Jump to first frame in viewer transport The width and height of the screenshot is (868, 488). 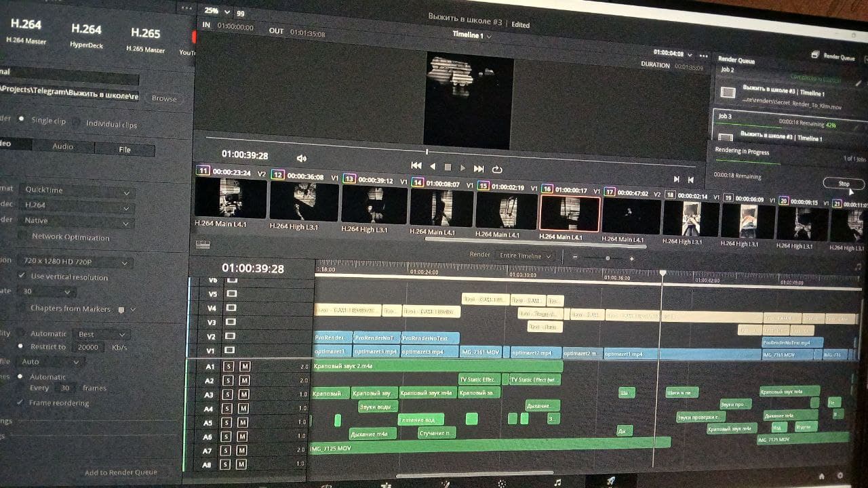tap(416, 166)
